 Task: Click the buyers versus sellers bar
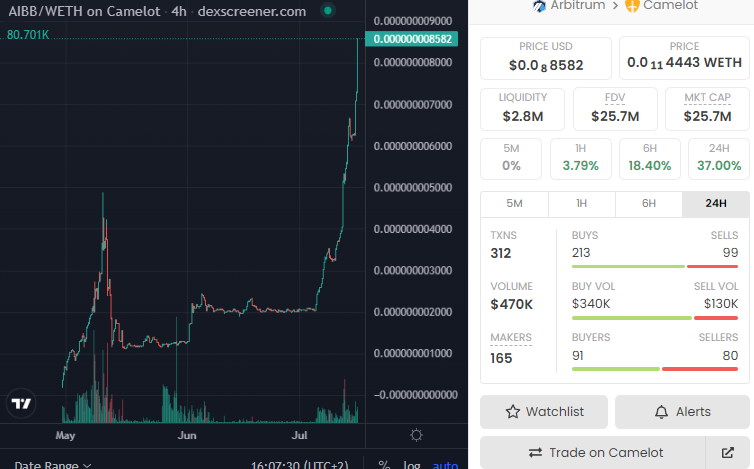(654, 369)
